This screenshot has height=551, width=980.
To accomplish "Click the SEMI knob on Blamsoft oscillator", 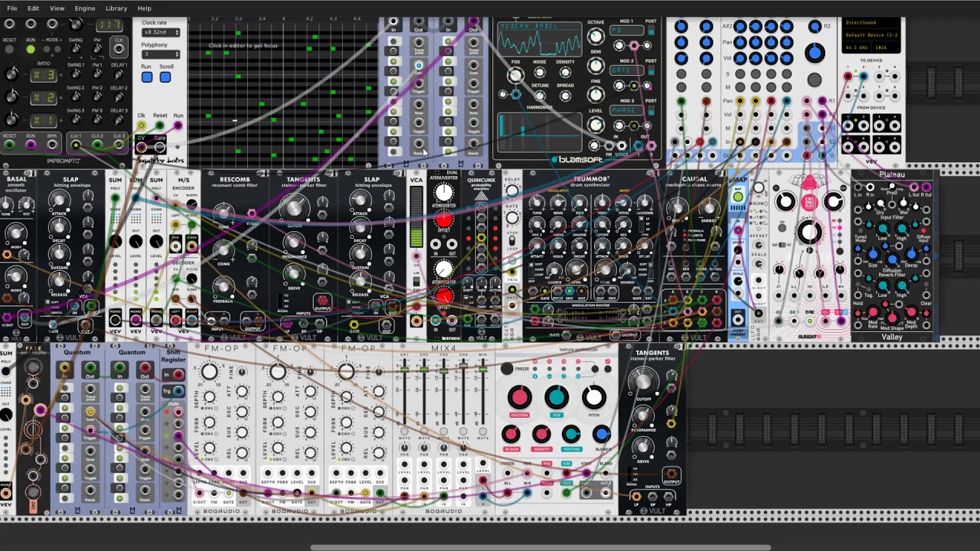I will point(596,66).
